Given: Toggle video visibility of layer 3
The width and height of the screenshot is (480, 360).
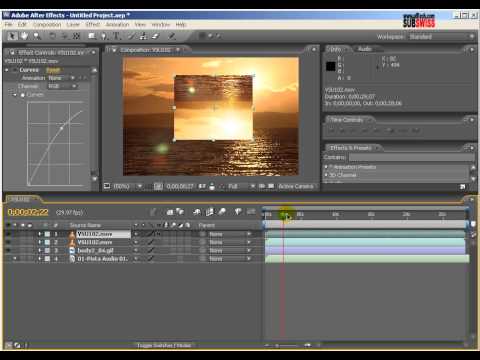Looking at the screenshot, I should 8,250.
